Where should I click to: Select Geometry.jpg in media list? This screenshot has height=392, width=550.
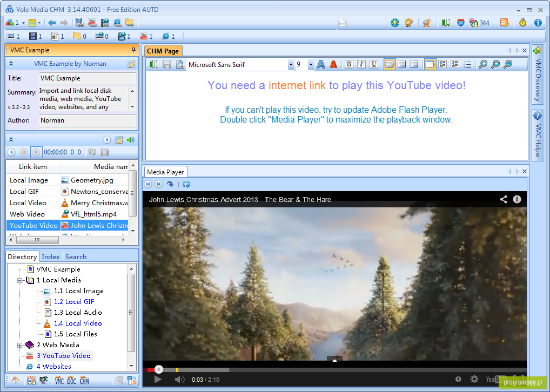click(92, 180)
